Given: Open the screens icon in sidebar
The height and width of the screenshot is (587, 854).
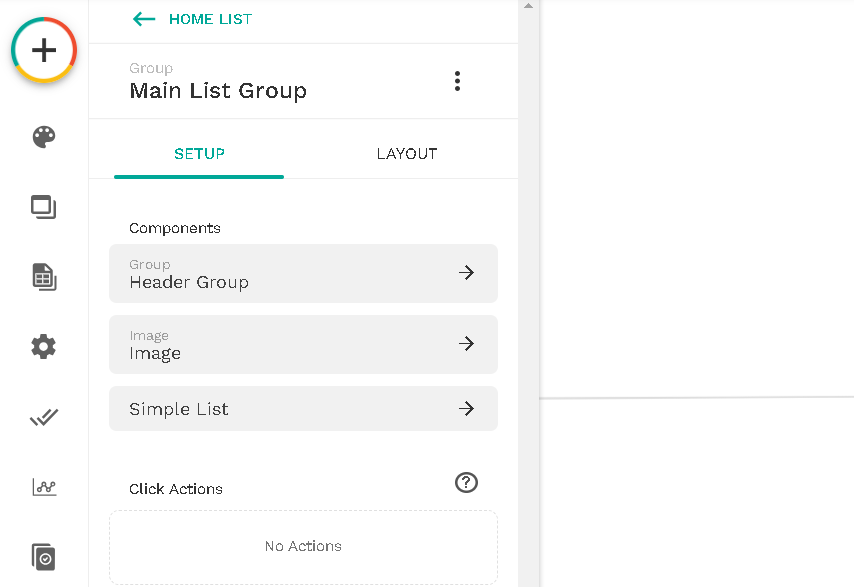Looking at the screenshot, I should coord(44,207).
